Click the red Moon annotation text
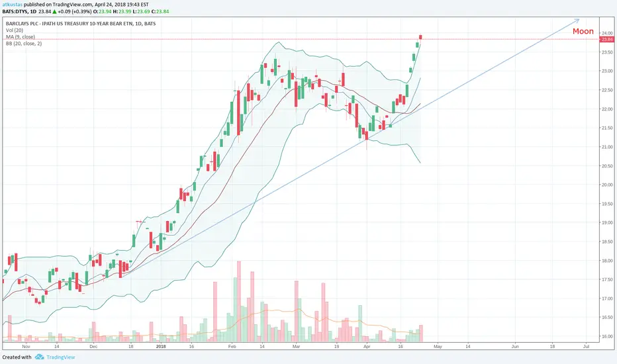 point(583,31)
